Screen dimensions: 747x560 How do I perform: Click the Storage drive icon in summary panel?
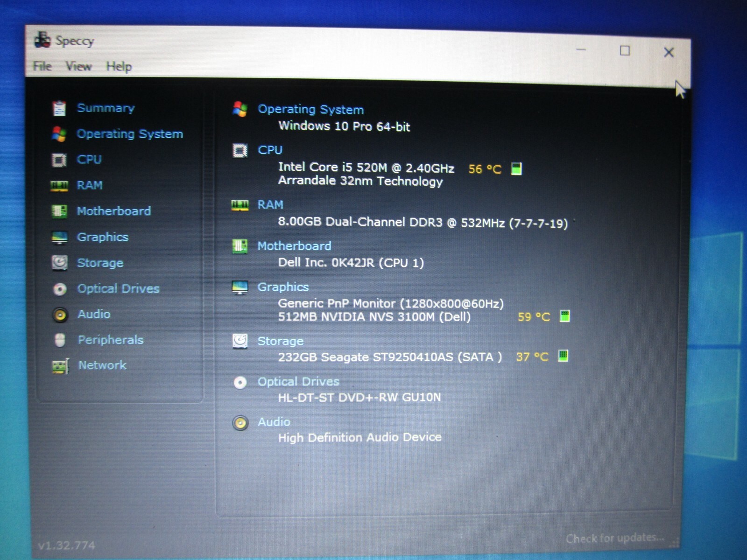(x=240, y=341)
